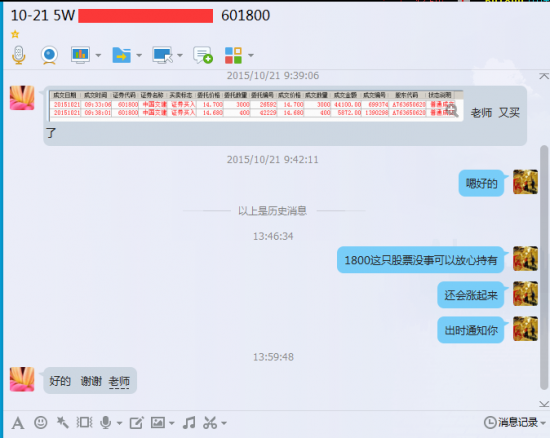Open the trade record screenshot image
Viewport: 550px width, 438px height.
[x=256, y=104]
